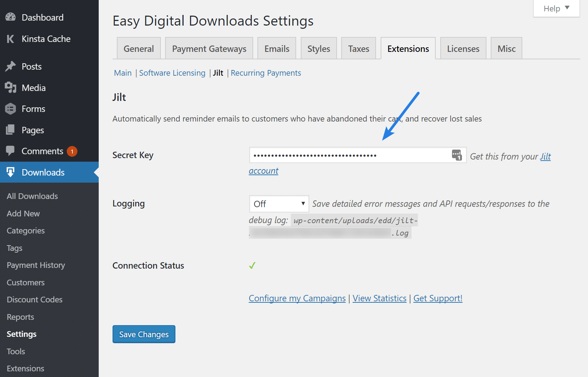Viewport: 588px width, 377px height.
Task: Click the Connection Status green checkmark
Action: click(252, 265)
